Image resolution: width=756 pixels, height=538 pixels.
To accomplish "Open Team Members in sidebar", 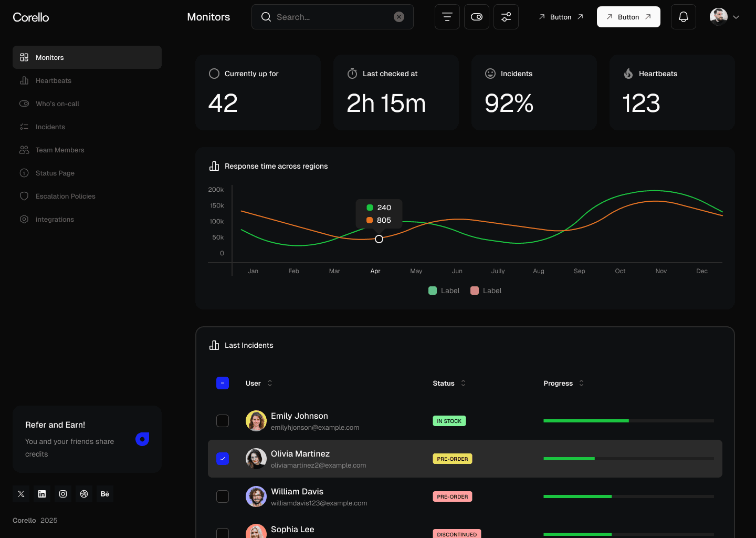I will click(x=87, y=150).
